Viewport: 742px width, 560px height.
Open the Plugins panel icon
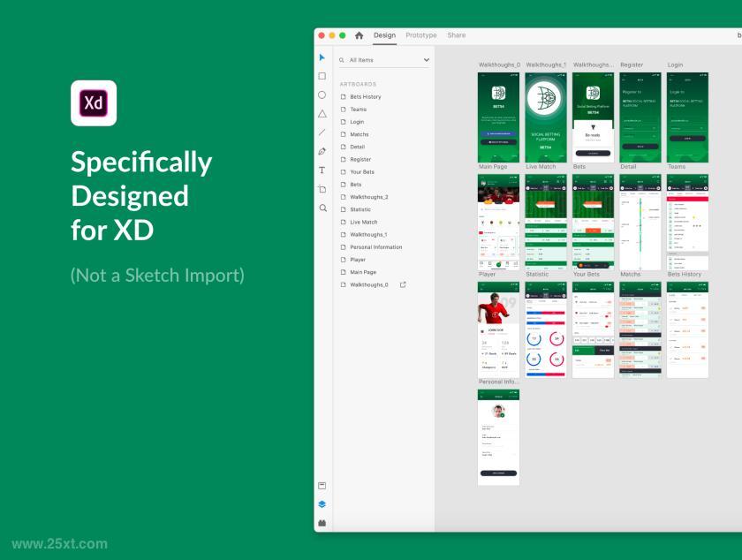322,523
